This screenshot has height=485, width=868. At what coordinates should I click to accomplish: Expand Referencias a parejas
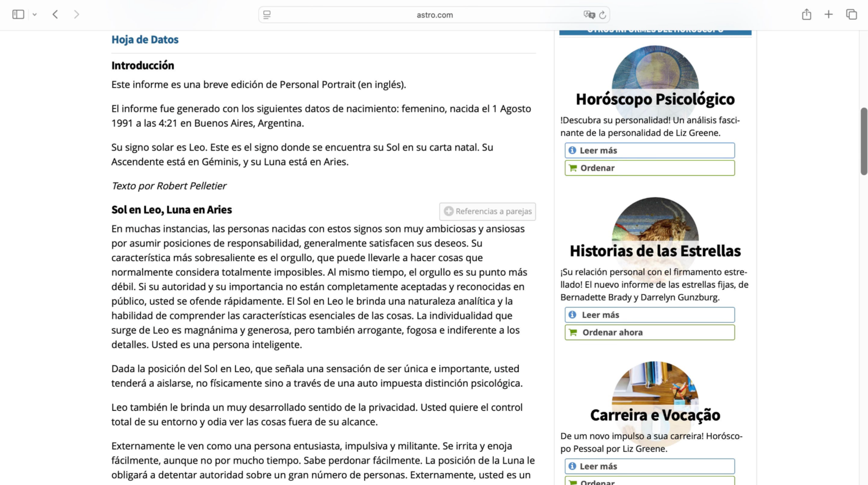[487, 211]
